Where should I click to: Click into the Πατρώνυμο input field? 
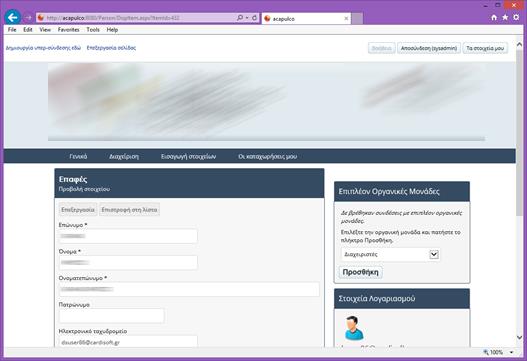tap(112, 316)
